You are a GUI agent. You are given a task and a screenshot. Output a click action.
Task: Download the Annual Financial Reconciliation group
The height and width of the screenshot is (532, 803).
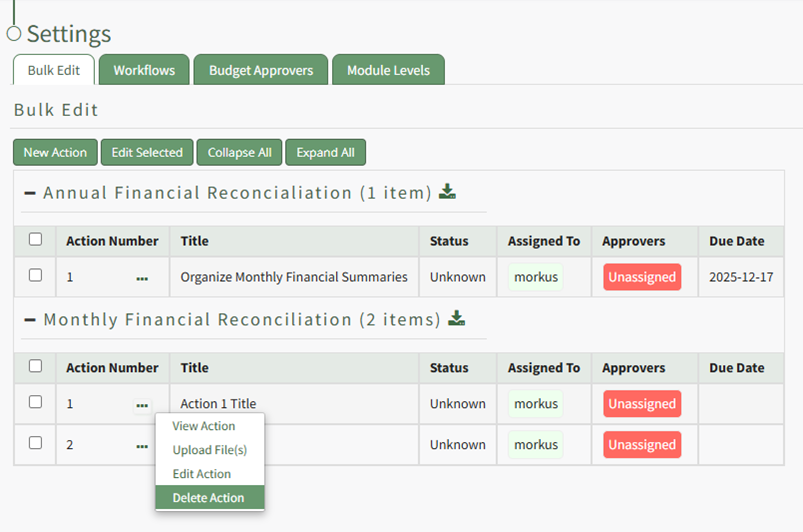coord(448,192)
